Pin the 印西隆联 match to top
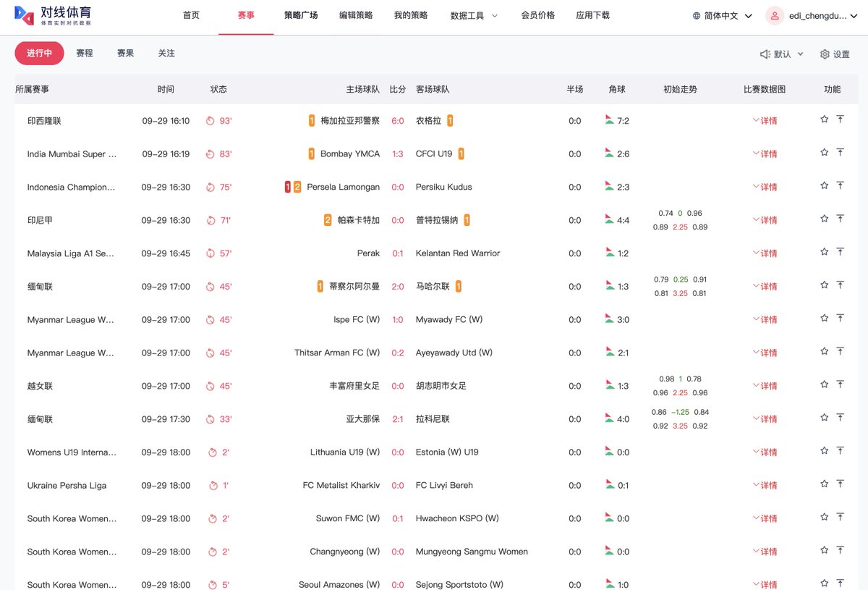This screenshot has height=590, width=868. coord(841,119)
